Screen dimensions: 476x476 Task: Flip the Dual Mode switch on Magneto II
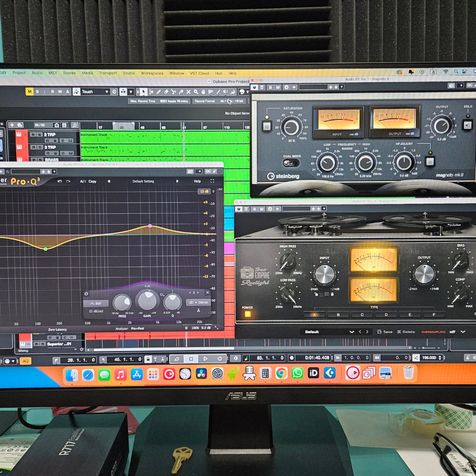click(291, 164)
